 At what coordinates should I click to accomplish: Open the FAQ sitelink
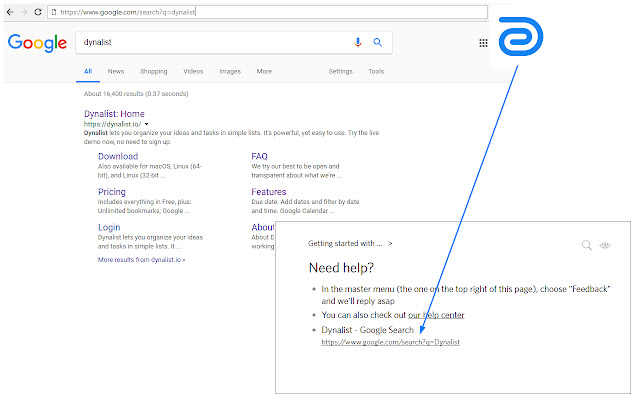pos(259,156)
